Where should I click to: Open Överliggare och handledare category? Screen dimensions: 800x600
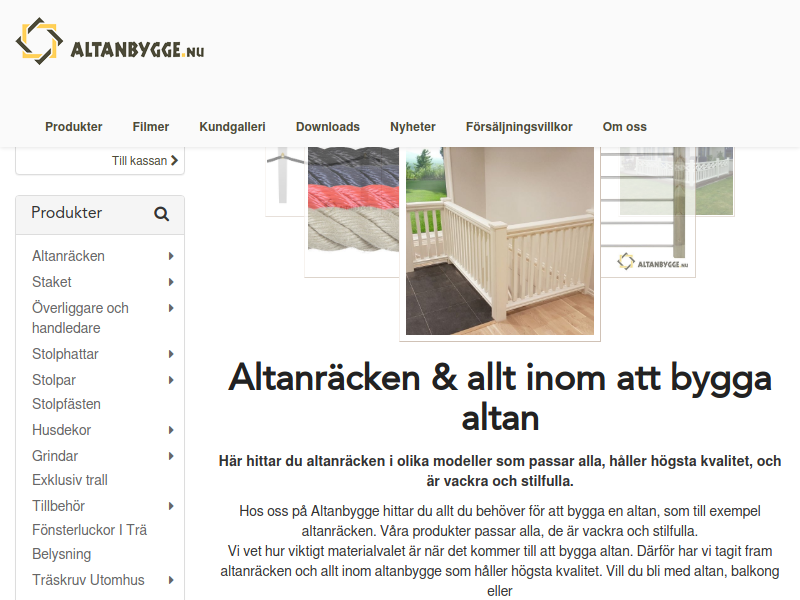pyautogui.click(x=80, y=318)
